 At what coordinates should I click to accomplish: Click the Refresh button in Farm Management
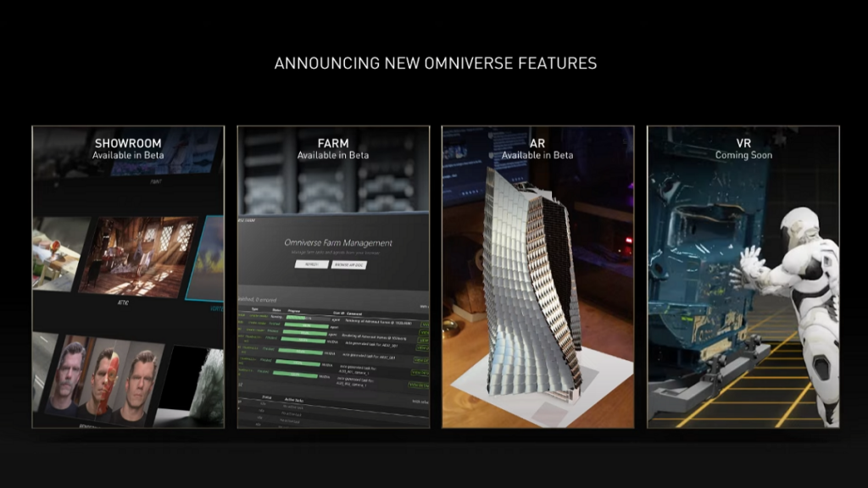[x=312, y=264]
